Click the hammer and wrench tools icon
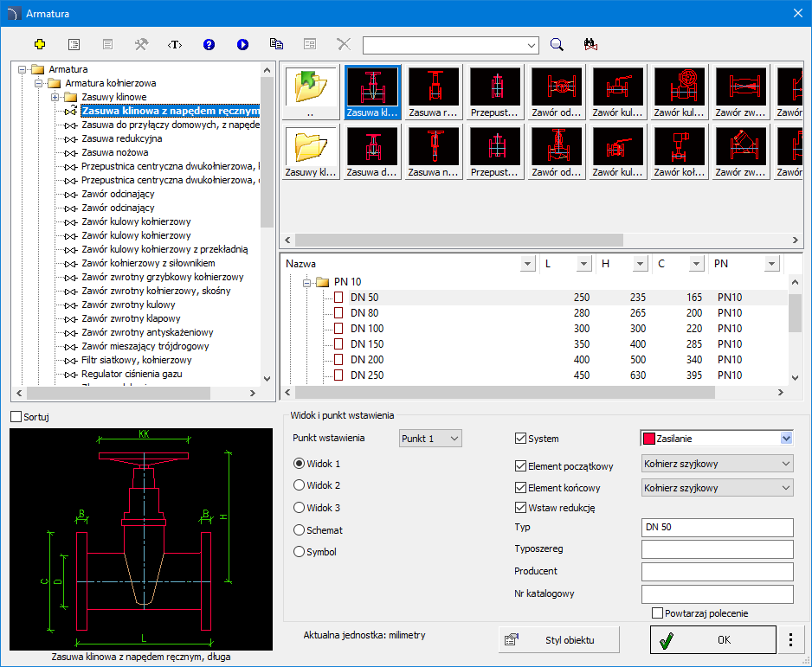The height and width of the screenshot is (667, 812). 141,44
